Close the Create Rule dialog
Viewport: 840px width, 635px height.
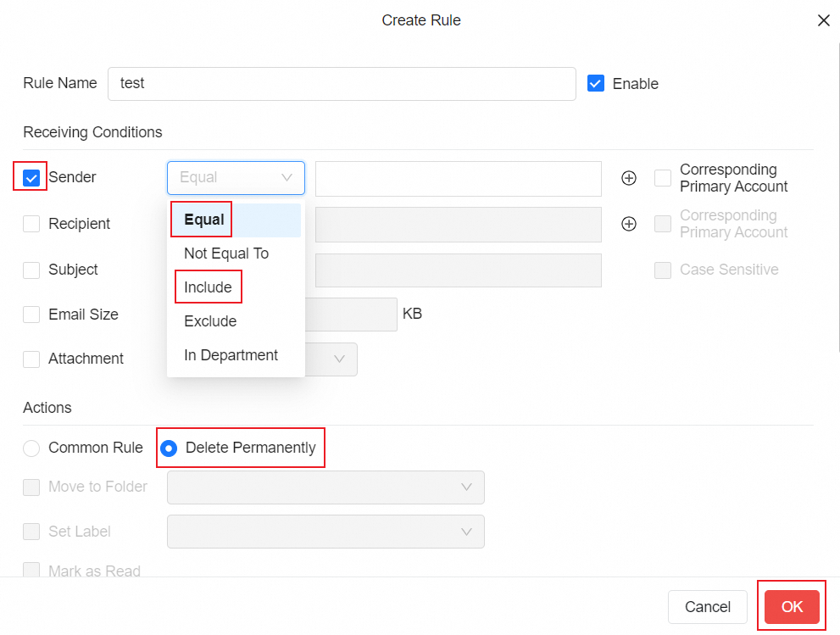(x=823, y=20)
